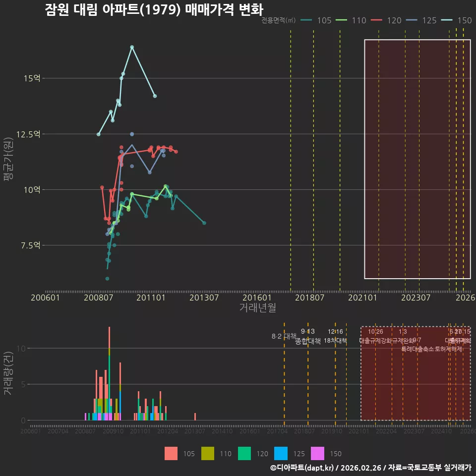
Task: Click the 8·2 대책 policy marker label
Action: pos(284,336)
